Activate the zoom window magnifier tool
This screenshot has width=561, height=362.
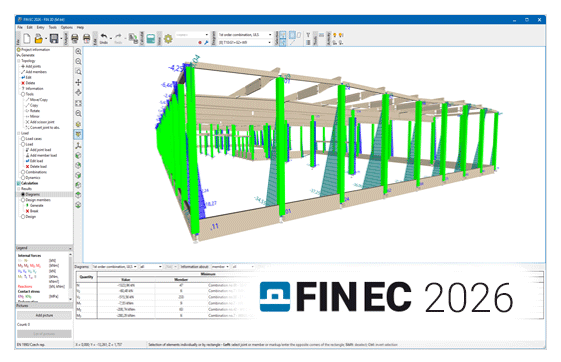click(x=78, y=72)
